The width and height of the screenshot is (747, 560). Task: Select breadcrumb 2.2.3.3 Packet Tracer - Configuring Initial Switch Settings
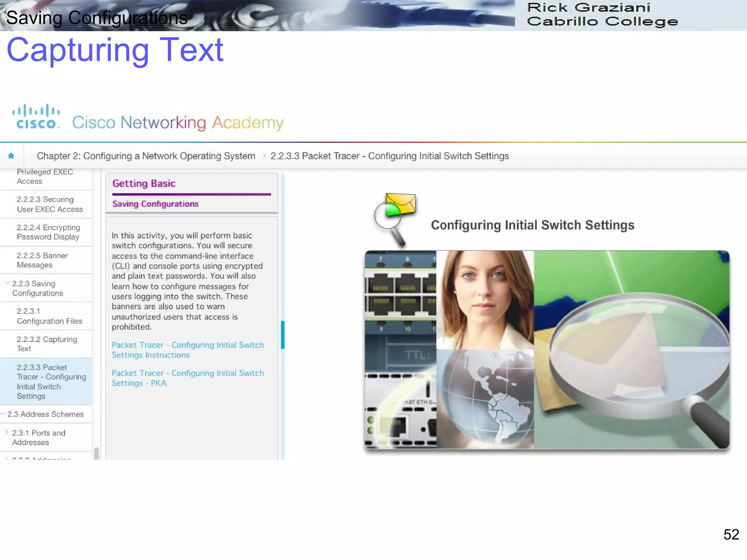[x=390, y=156]
